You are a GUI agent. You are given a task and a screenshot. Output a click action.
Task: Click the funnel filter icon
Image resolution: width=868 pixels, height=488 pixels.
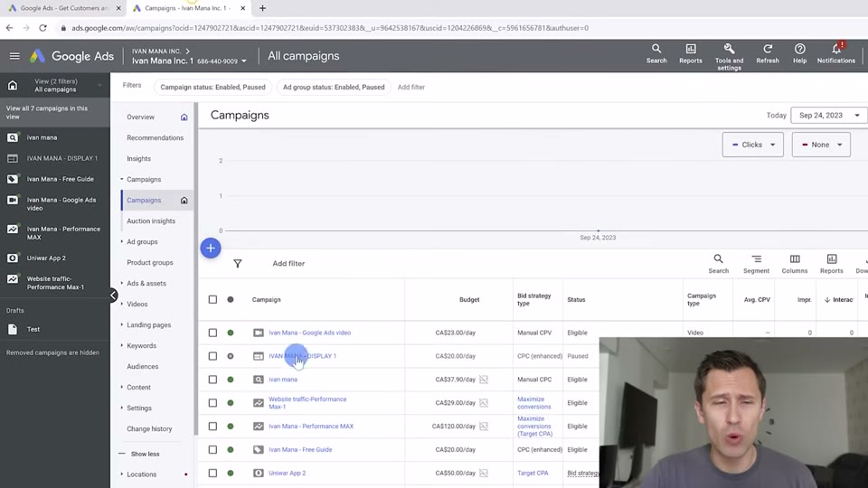click(238, 263)
